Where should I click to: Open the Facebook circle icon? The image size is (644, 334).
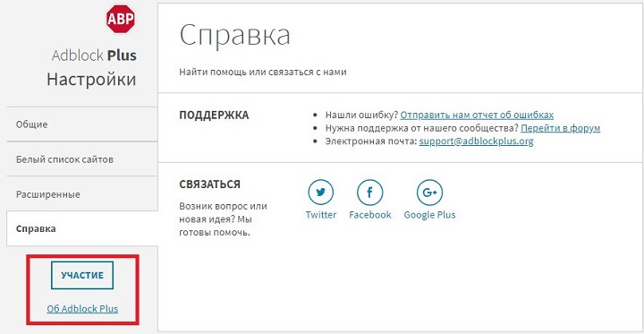(370, 193)
